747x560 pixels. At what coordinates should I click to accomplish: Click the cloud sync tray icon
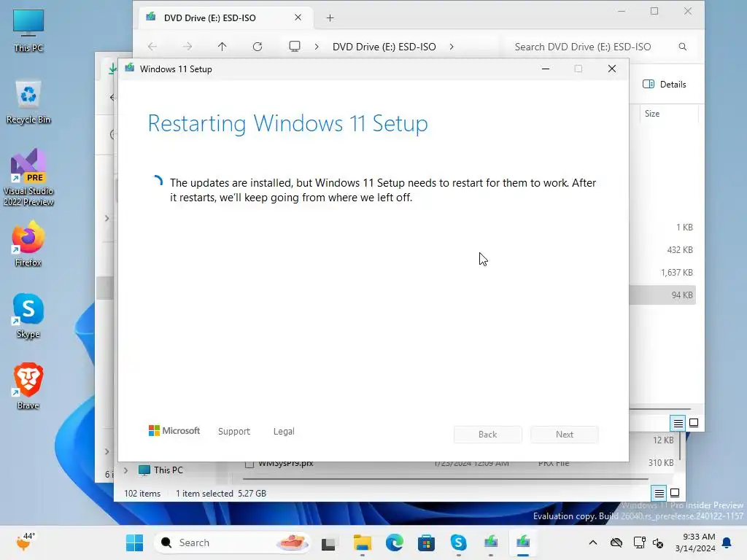616,542
